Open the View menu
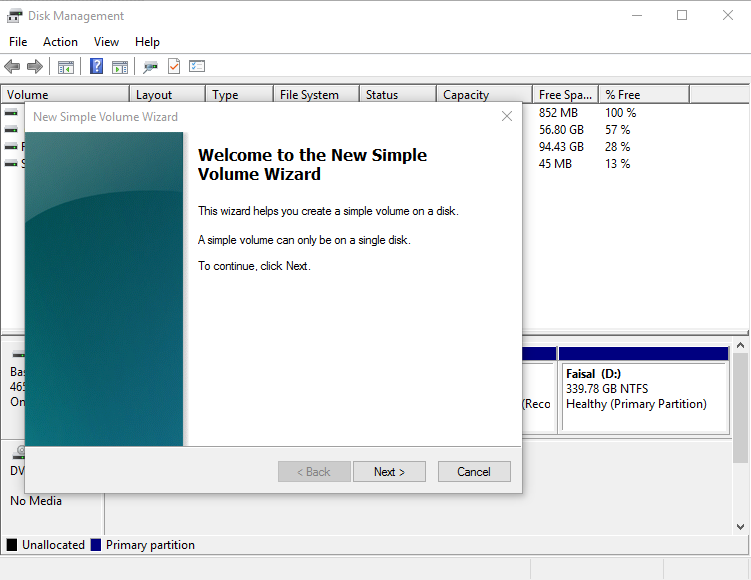This screenshot has width=751, height=580. coord(106,42)
